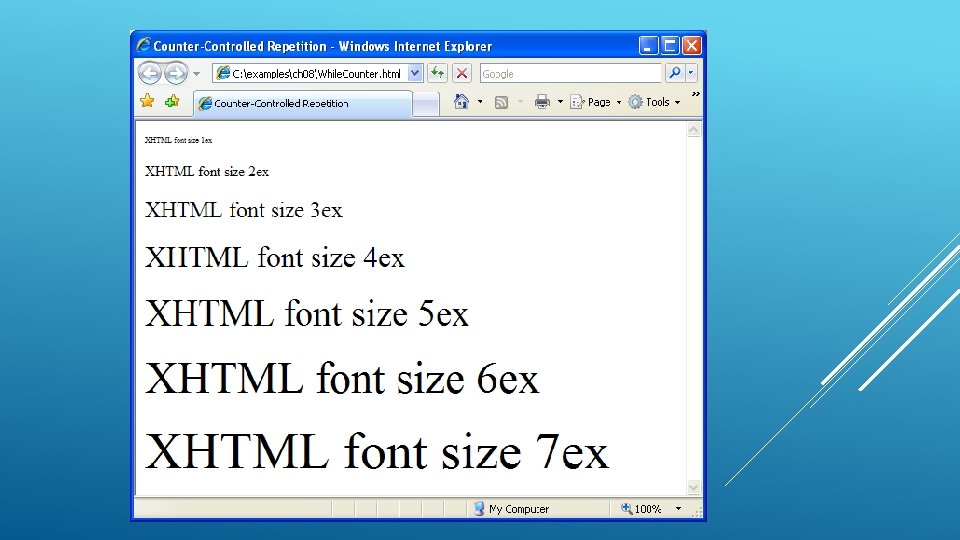
Task: Open the search provider dropdown arrow
Action: [x=691, y=73]
